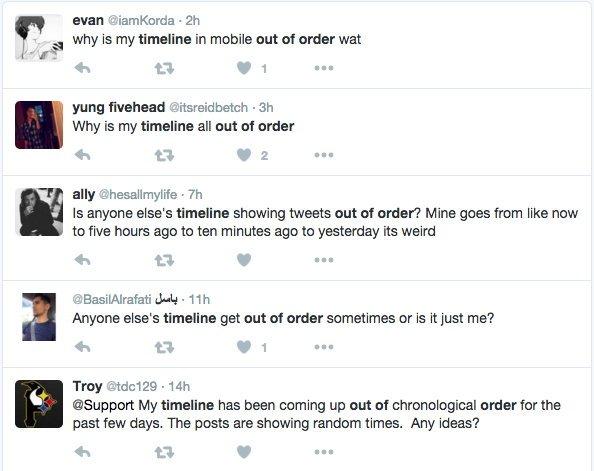Reply to BasilAlrafati's tweet

click(82, 347)
